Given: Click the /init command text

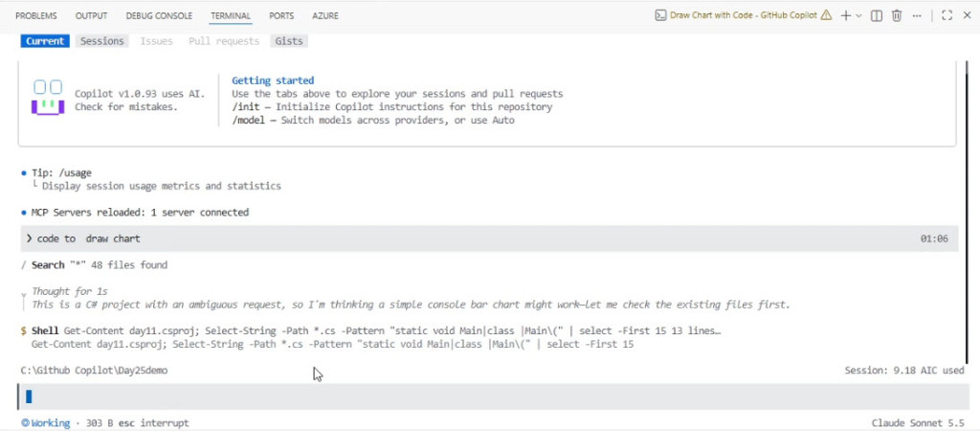Looking at the screenshot, I should pos(248,107).
